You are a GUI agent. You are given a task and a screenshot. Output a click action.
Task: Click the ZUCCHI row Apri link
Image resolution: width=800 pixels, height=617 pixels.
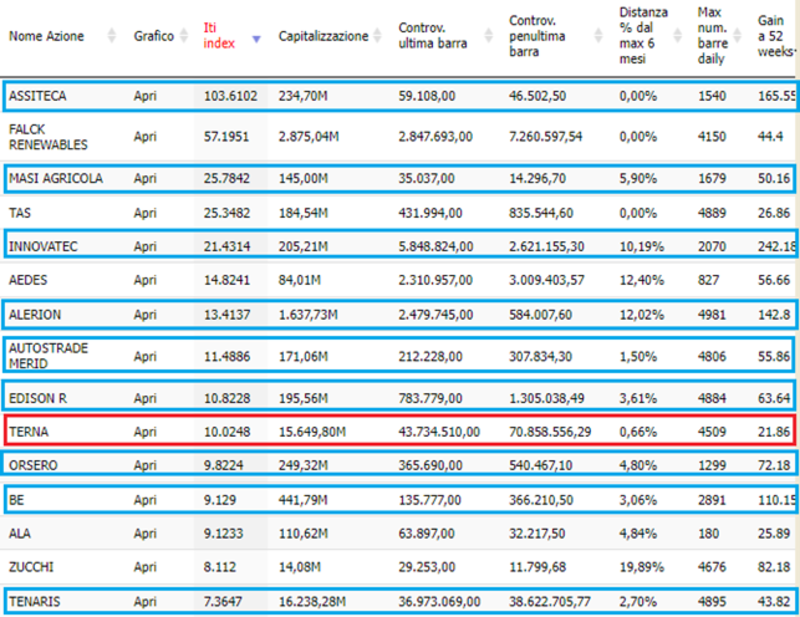[x=145, y=567]
